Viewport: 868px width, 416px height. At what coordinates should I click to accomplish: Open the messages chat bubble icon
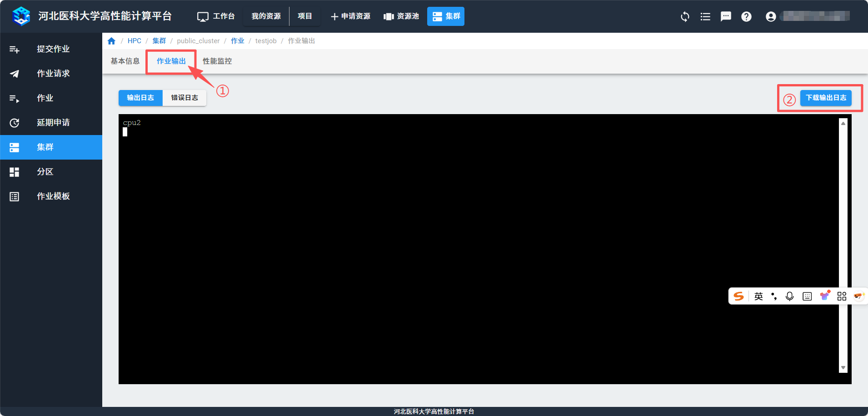click(726, 17)
